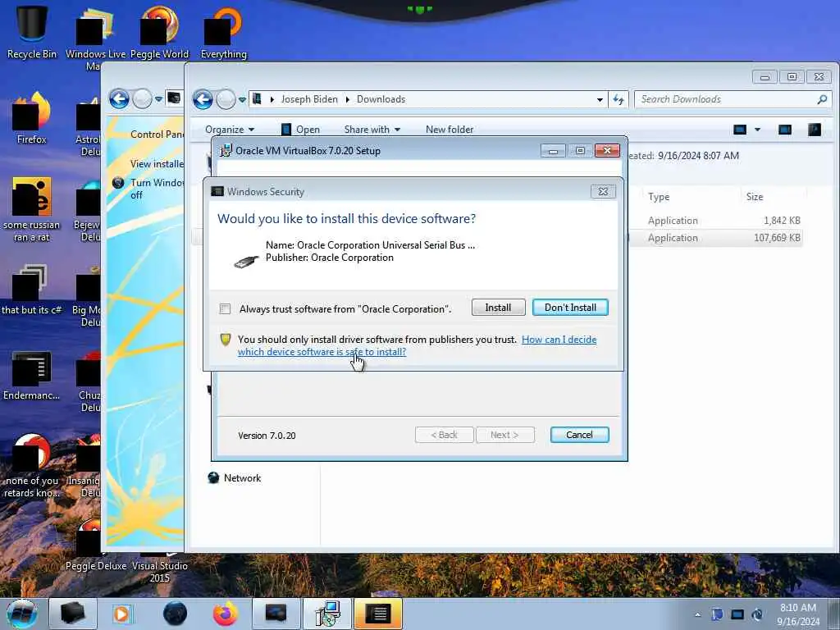Change view using the Explorer view icon
Screen dimensions: 840x630
[740, 130]
